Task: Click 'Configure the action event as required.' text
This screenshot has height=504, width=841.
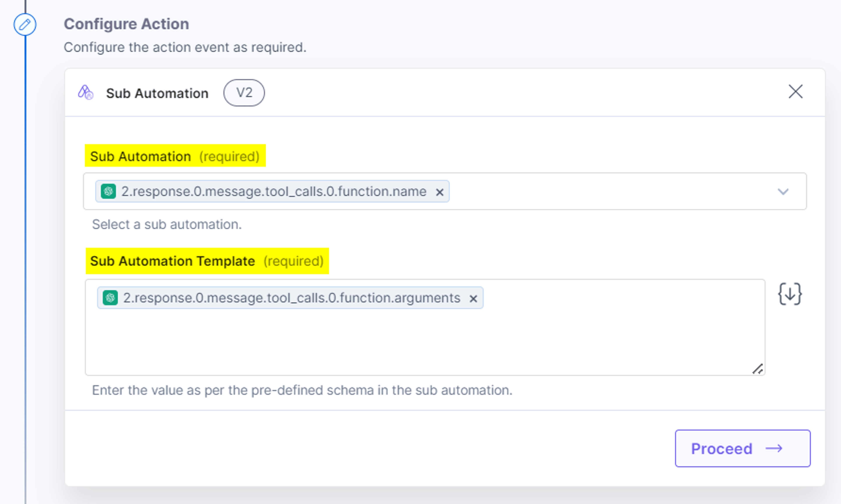Action: 185,47
